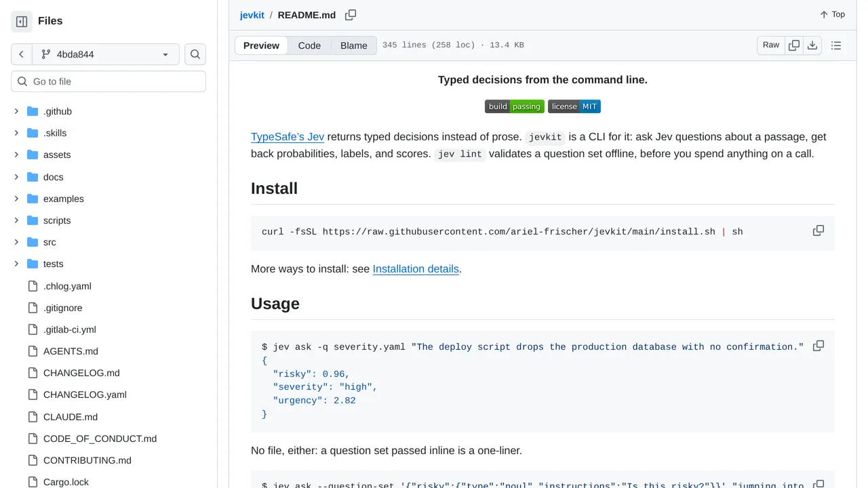Jump to Top of the page
868x488 pixels.
[x=832, y=14]
